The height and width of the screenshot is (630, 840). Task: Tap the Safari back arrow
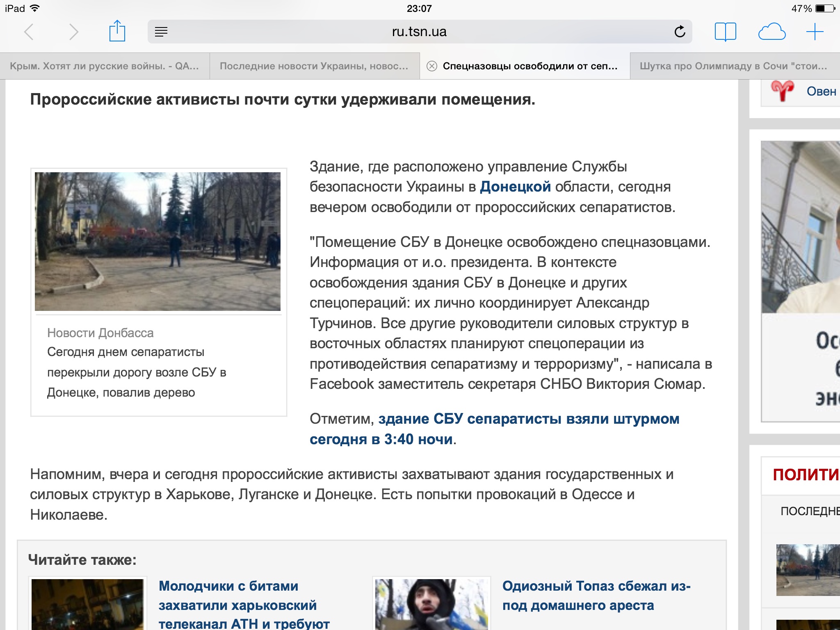(x=29, y=32)
